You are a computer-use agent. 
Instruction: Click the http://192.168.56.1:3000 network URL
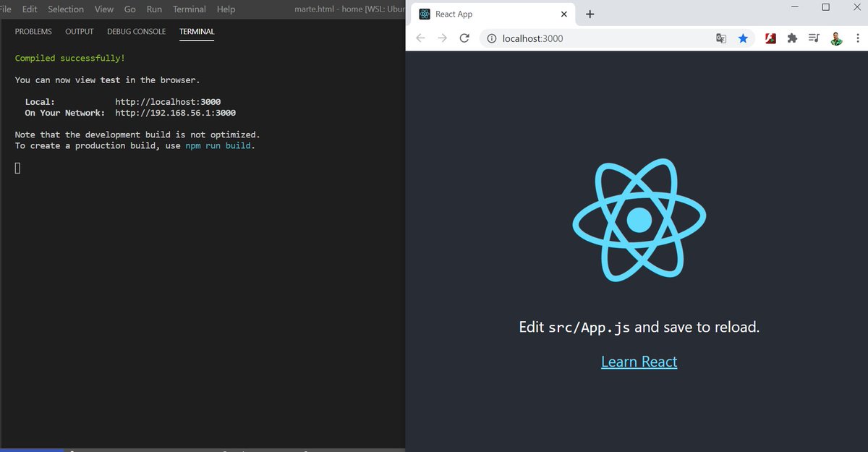[x=176, y=113]
